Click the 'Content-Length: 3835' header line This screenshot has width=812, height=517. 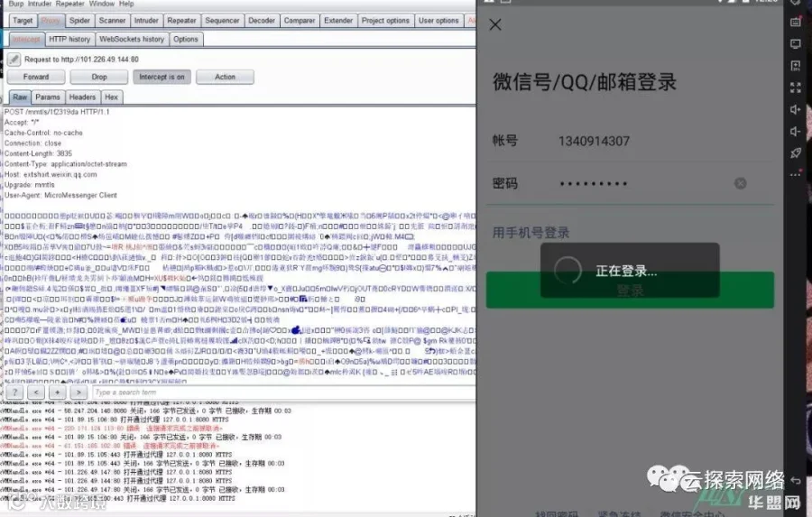point(38,154)
